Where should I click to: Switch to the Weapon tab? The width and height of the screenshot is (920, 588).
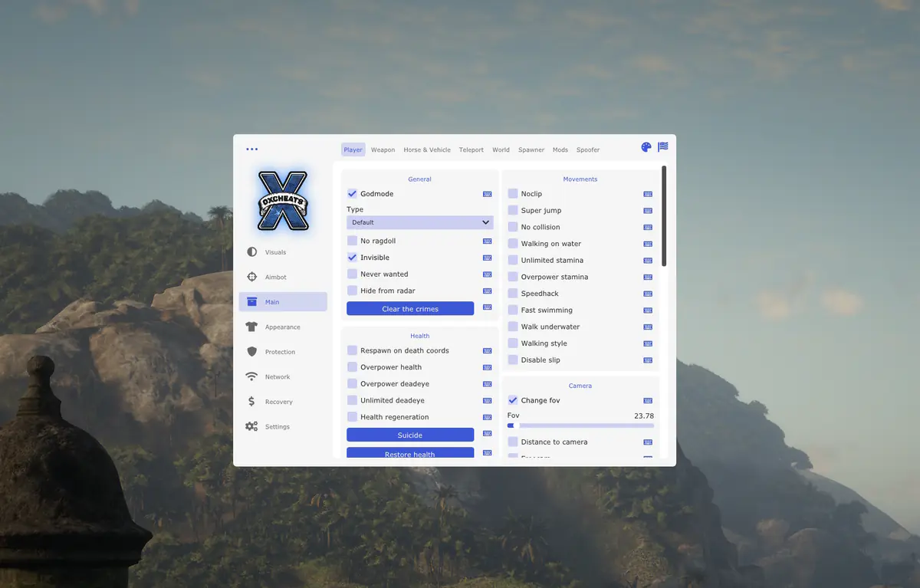(383, 150)
